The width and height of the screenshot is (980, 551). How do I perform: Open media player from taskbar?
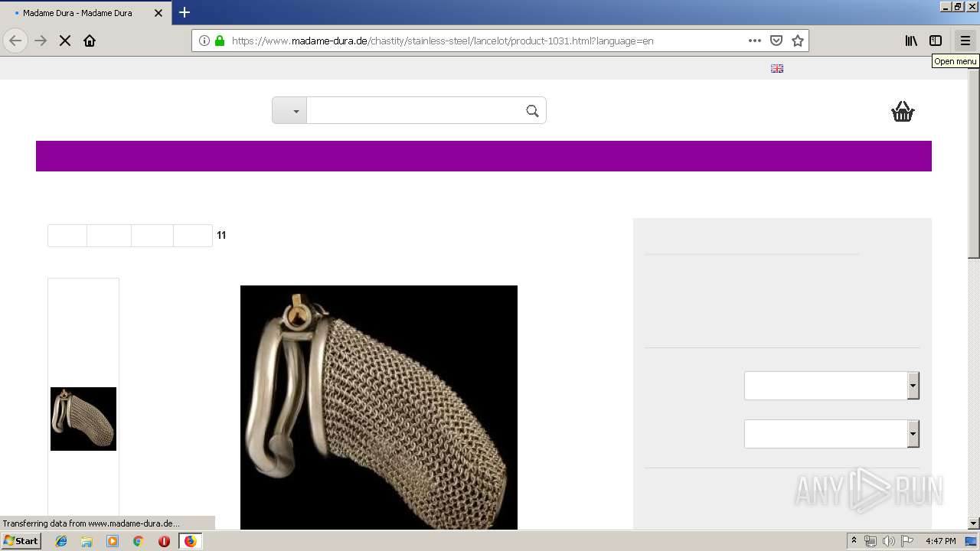click(x=113, y=541)
